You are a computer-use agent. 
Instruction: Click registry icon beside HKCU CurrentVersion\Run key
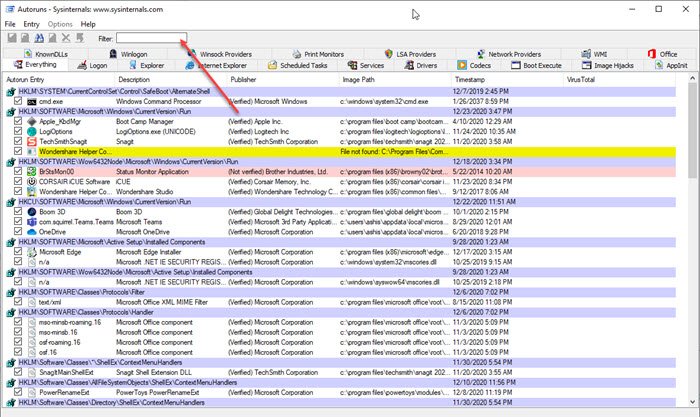tap(11, 202)
